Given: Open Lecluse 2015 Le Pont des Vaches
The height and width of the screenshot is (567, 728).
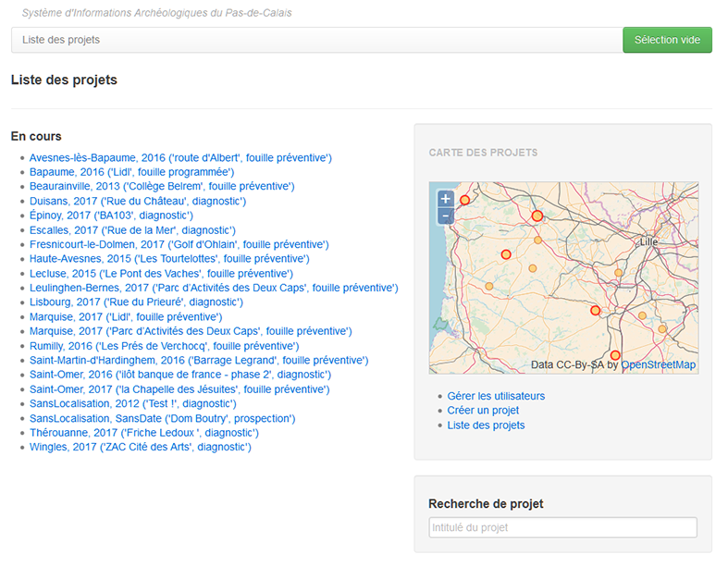Looking at the screenshot, I should 162,274.
